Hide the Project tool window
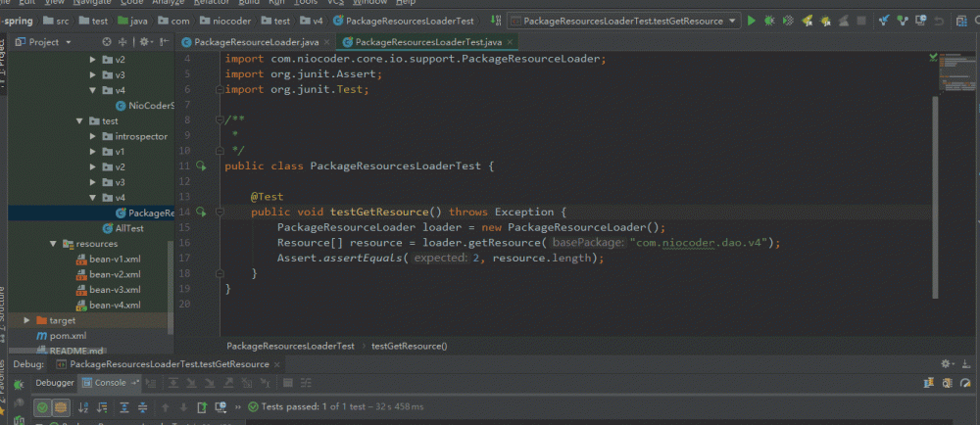This screenshot has width=980, height=425. [x=164, y=42]
